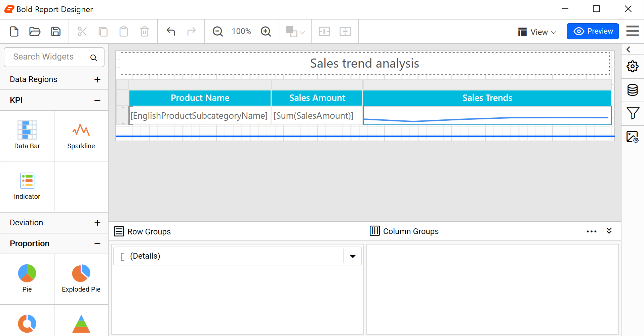Screen dimensions: 644x336
Task: Click the Paste clipboard icon
Action: [x=124, y=31]
